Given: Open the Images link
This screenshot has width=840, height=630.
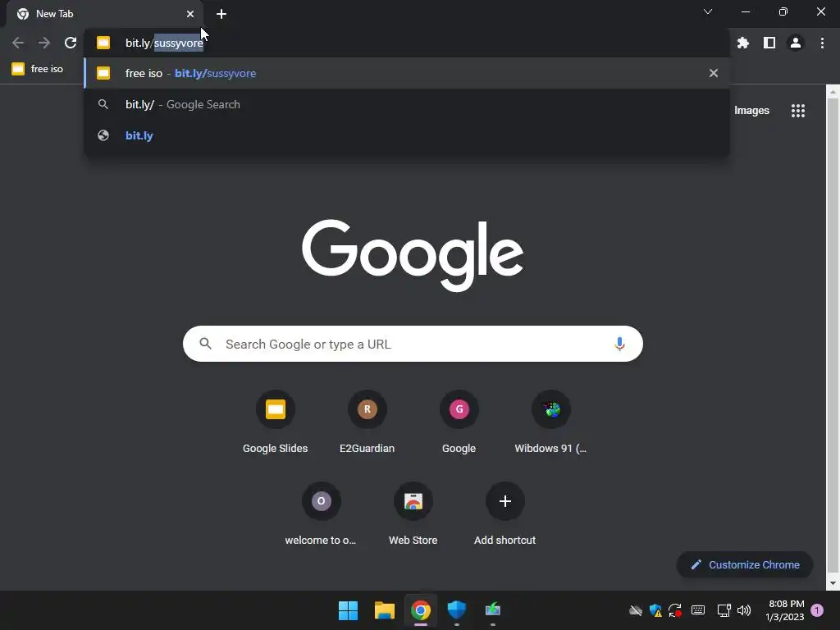Looking at the screenshot, I should click(751, 111).
